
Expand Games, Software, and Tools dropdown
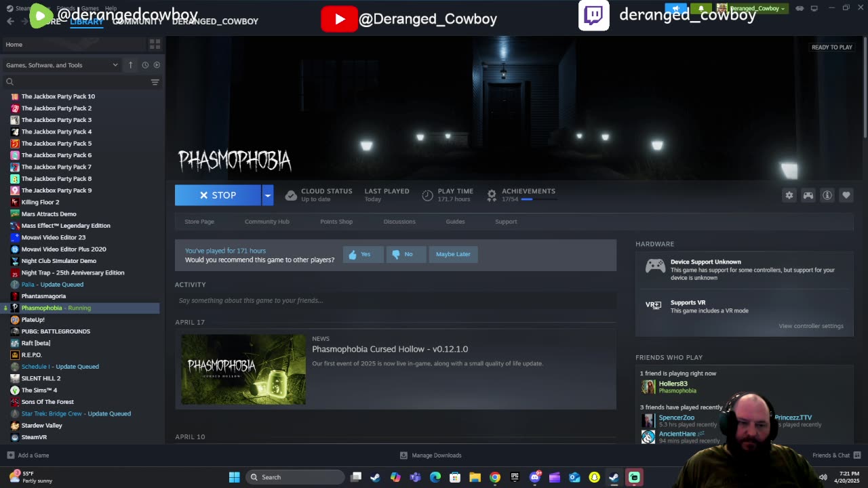tap(62, 65)
